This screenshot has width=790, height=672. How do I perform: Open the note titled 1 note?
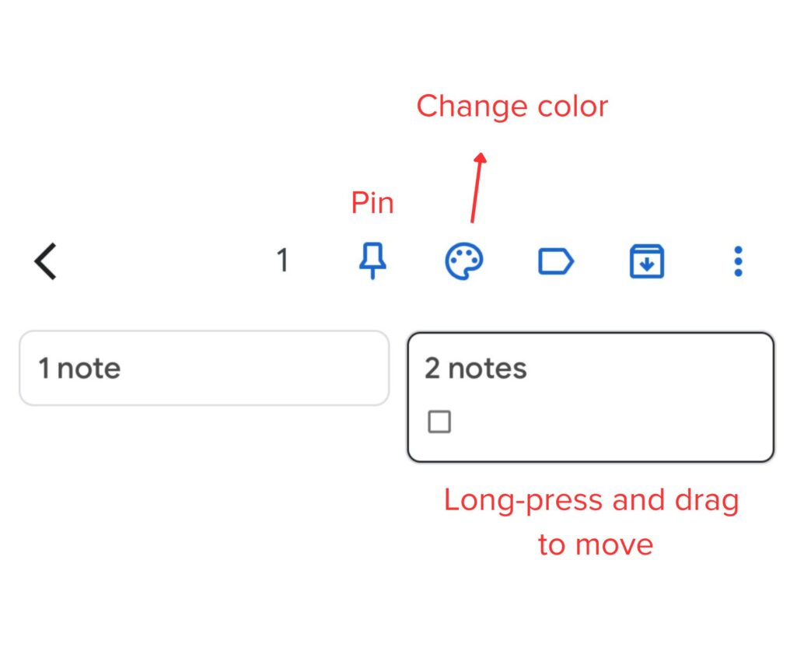point(204,368)
